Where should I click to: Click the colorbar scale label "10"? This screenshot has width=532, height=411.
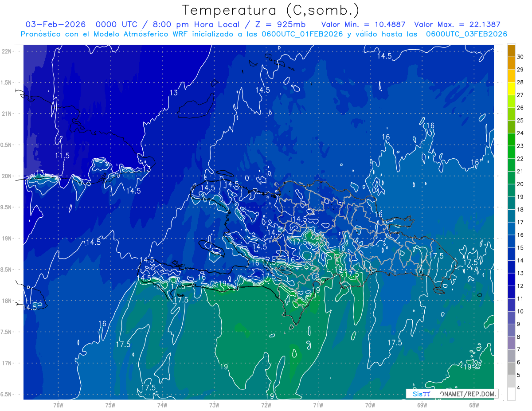[x=520, y=311]
